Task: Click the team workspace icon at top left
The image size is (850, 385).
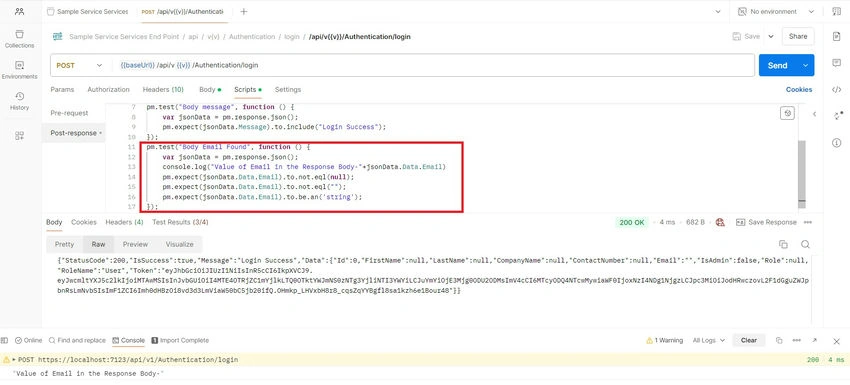Action: 20,11
